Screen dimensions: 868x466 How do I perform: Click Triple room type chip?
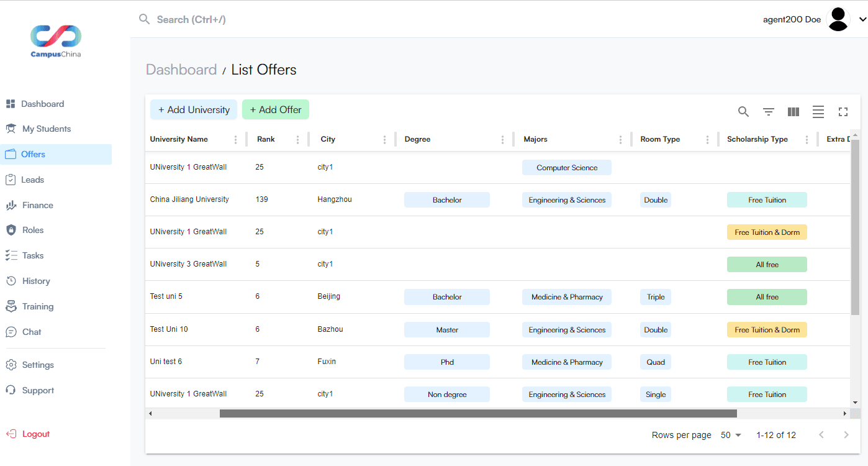(656, 297)
